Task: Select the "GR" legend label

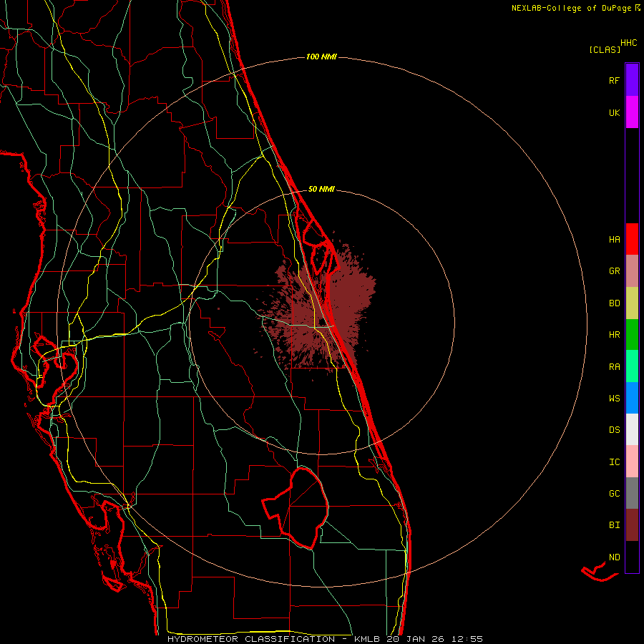Action: point(614,271)
